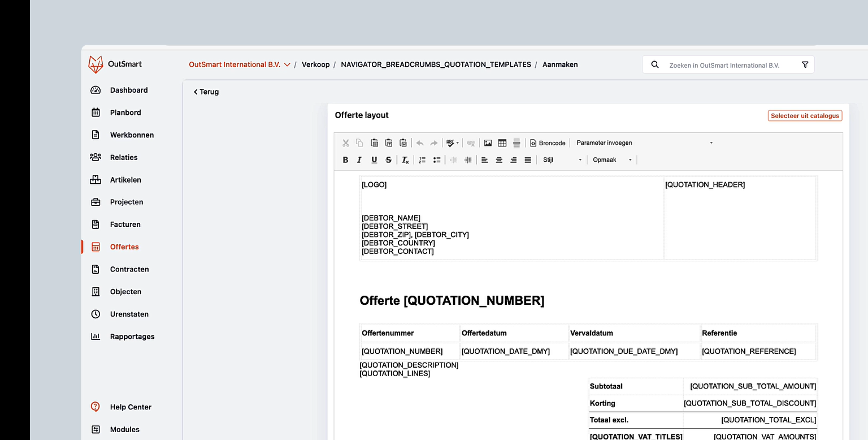Remove text formatting with the Tx icon
Viewport: 868px width, 440px height.
[405, 159]
